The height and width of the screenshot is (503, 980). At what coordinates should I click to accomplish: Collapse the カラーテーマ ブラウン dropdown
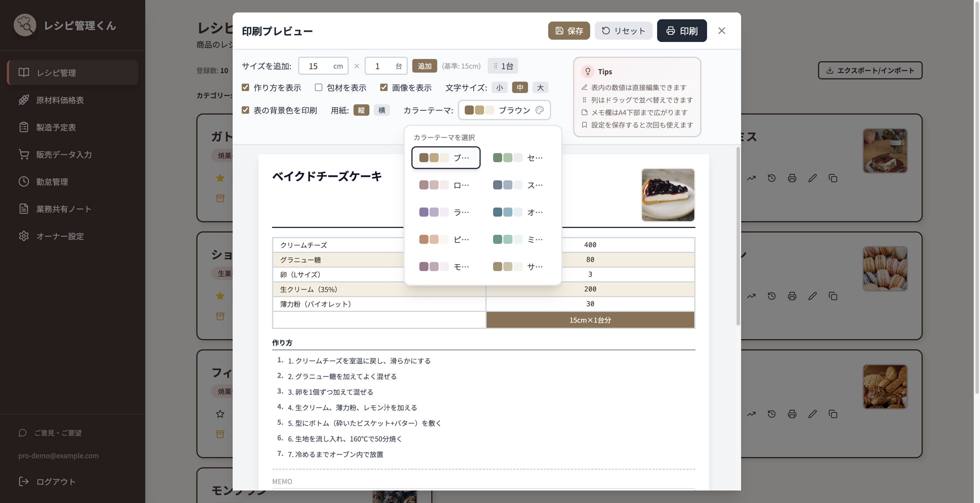(504, 110)
